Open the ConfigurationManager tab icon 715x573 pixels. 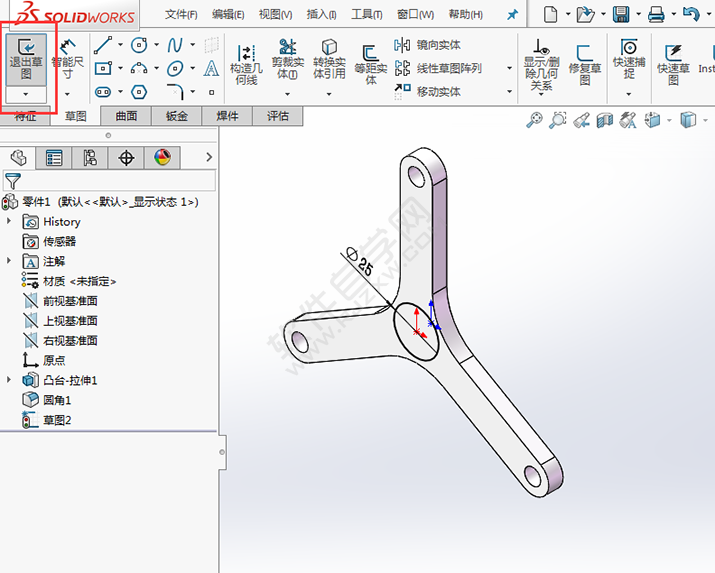(90, 158)
